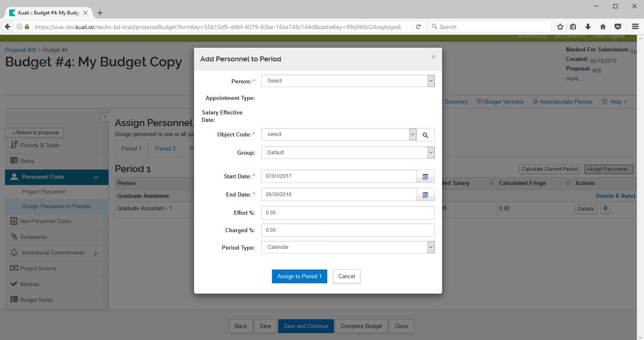This screenshot has width=644, height=340.
Task: Collapse the left sidebar navigation panel
Action: coord(105,117)
